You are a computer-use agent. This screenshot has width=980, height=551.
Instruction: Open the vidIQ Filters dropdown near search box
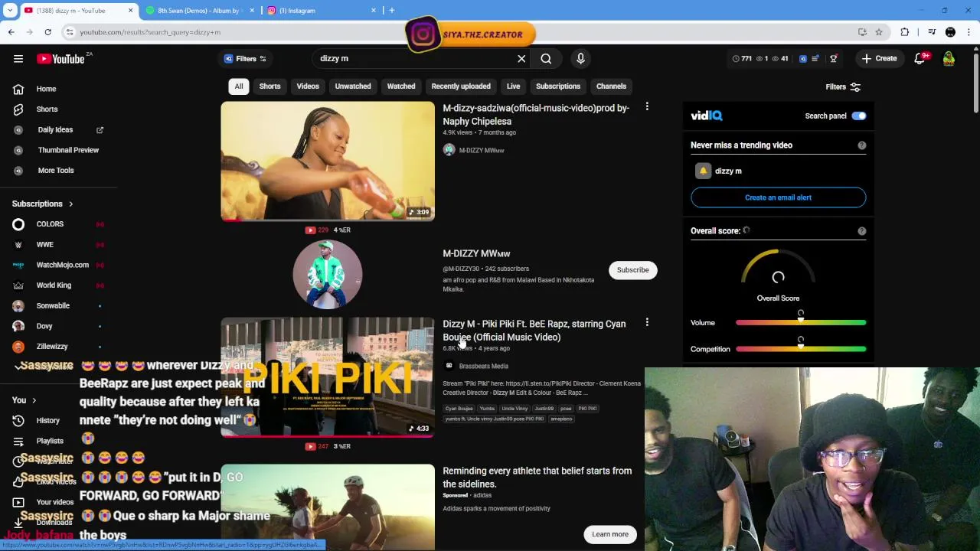pos(245,59)
